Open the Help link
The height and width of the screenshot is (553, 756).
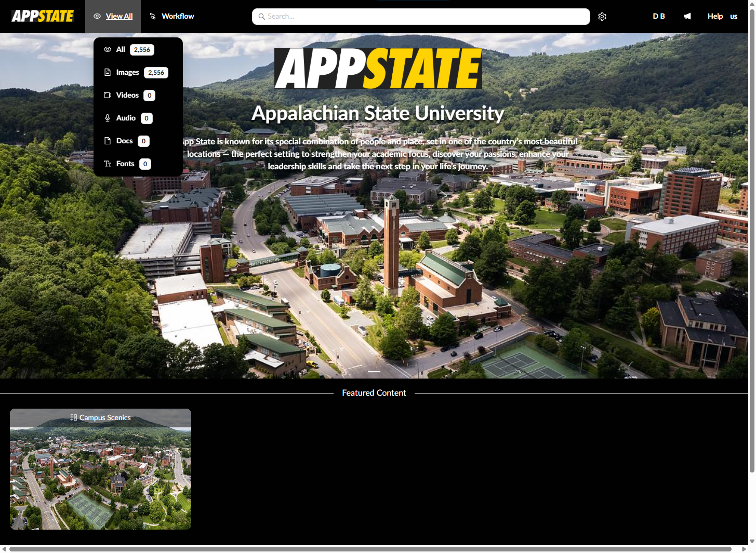tap(715, 16)
